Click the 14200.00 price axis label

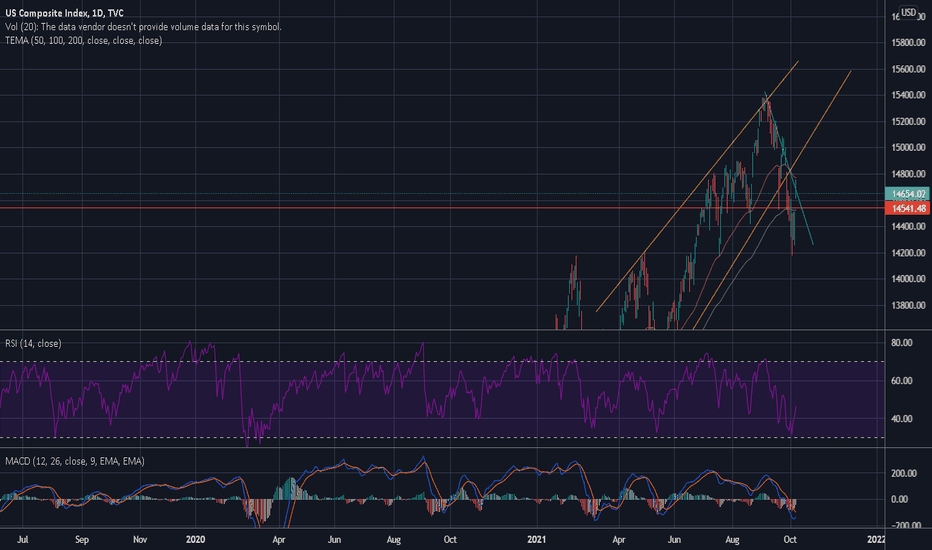click(908, 253)
